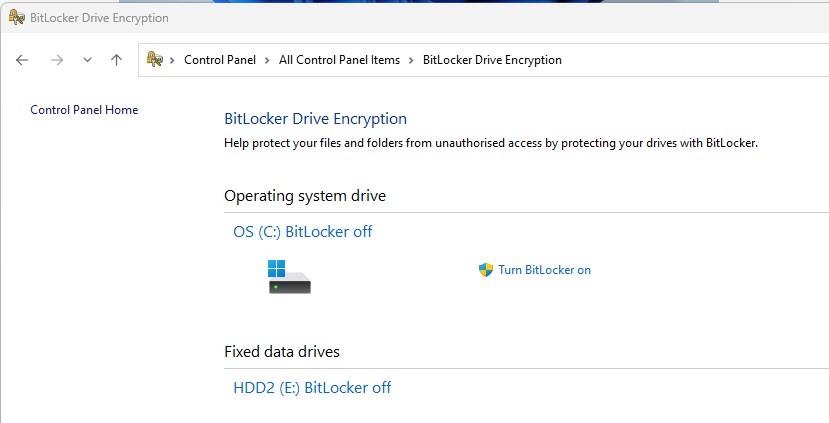This screenshot has width=829, height=423.
Task: Go back to the previous page
Action: [x=22, y=60]
